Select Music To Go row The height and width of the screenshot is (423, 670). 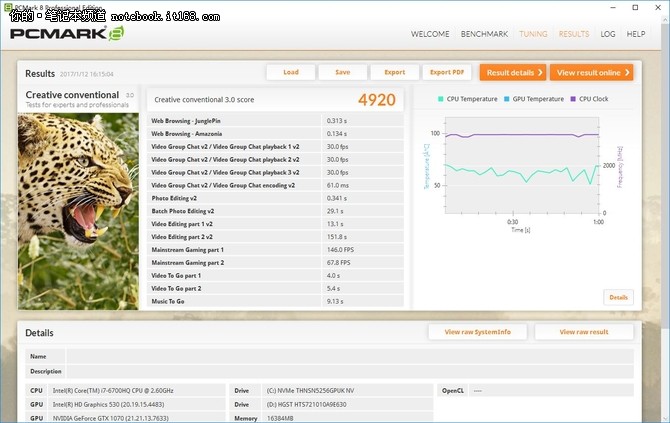click(x=275, y=301)
